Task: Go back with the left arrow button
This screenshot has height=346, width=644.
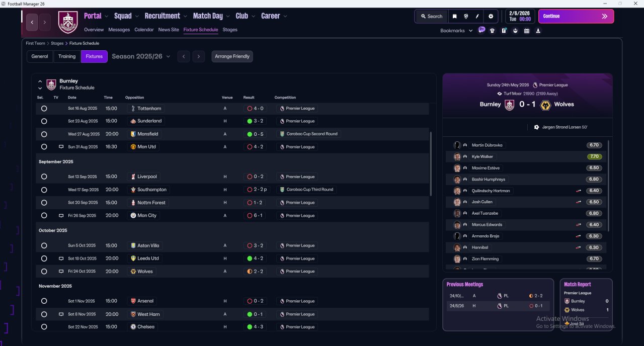Action: (32, 22)
